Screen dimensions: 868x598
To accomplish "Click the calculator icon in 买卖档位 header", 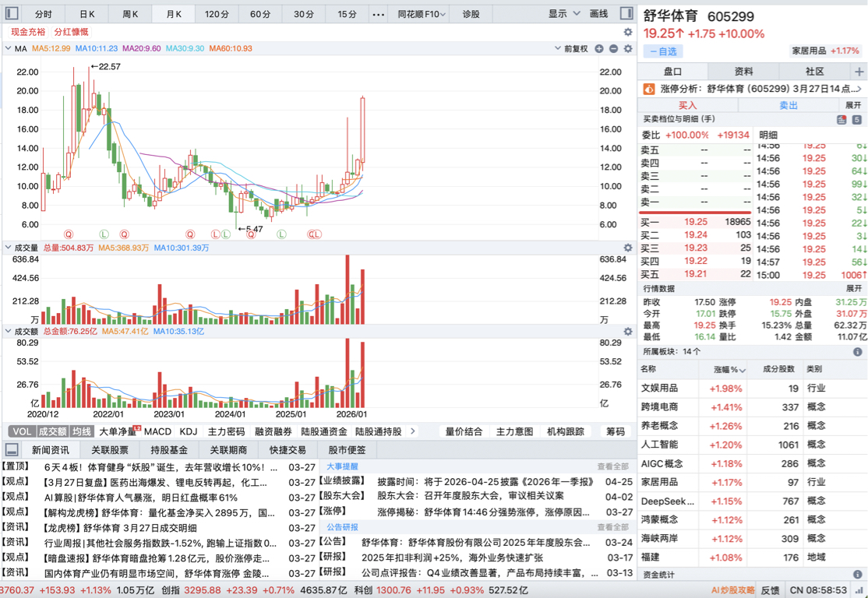I will [x=842, y=119].
